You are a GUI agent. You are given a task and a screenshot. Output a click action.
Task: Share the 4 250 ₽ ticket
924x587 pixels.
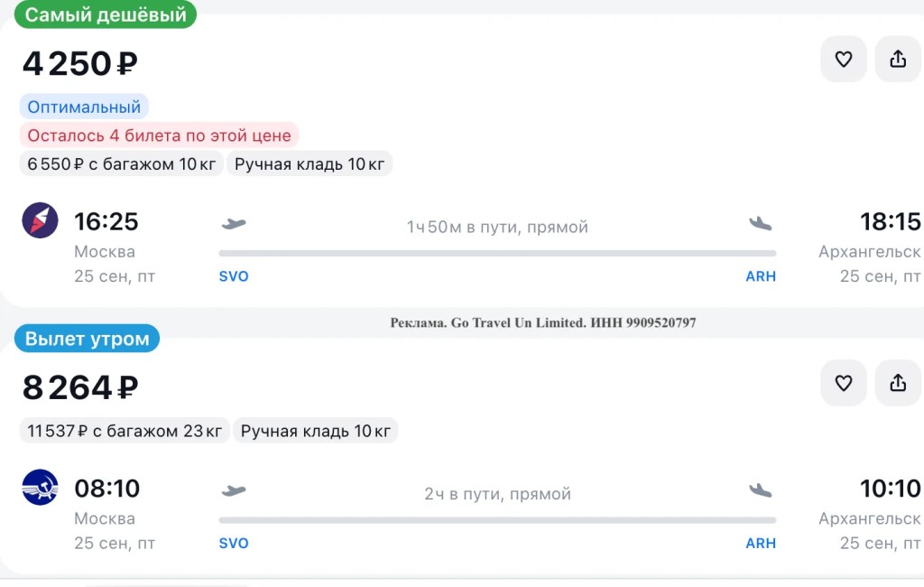point(898,59)
